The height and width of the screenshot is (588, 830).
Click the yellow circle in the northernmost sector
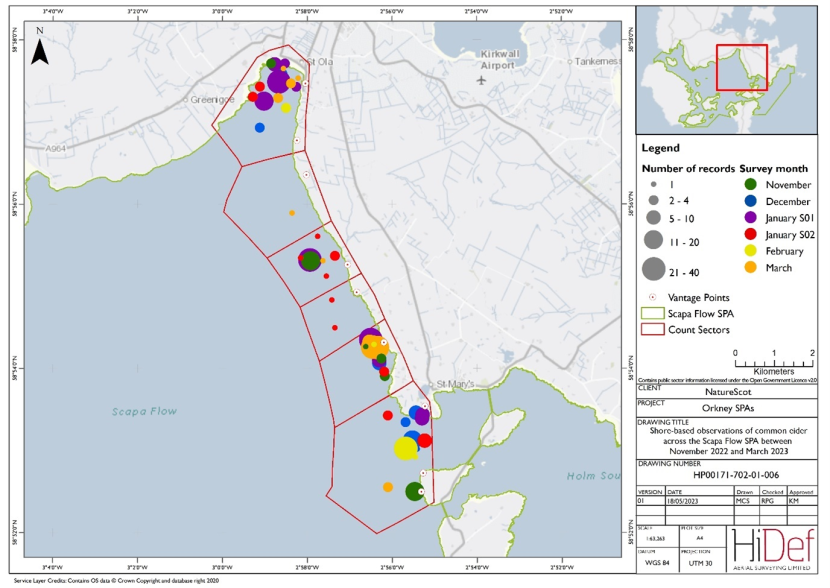(x=286, y=108)
